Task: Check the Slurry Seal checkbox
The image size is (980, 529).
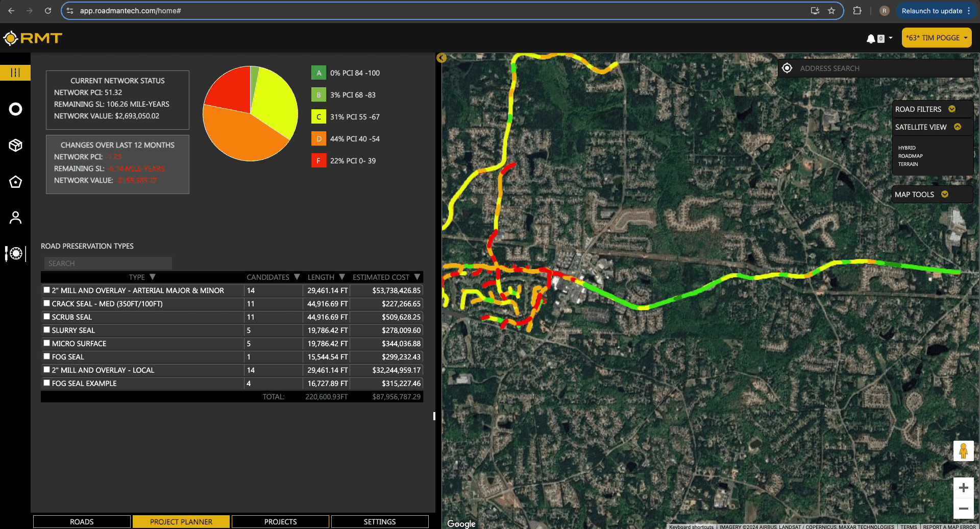Action: click(x=47, y=330)
